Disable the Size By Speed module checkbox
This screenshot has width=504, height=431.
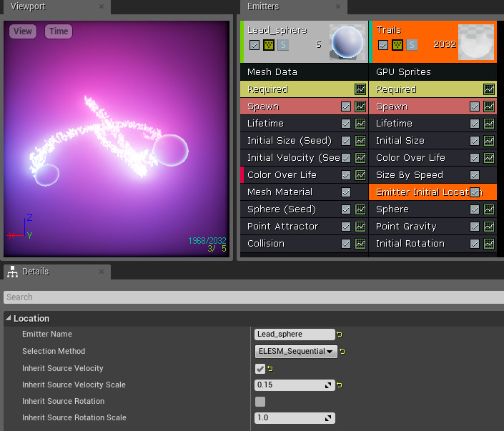coord(475,175)
